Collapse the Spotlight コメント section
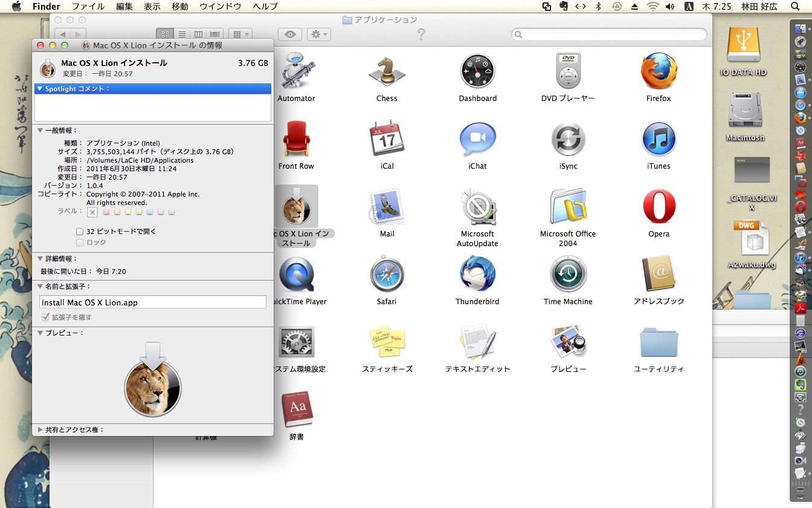 coord(39,89)
